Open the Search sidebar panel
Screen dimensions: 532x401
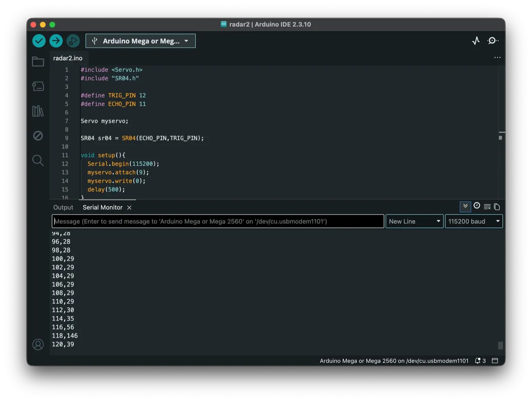[x=38, y=160]
